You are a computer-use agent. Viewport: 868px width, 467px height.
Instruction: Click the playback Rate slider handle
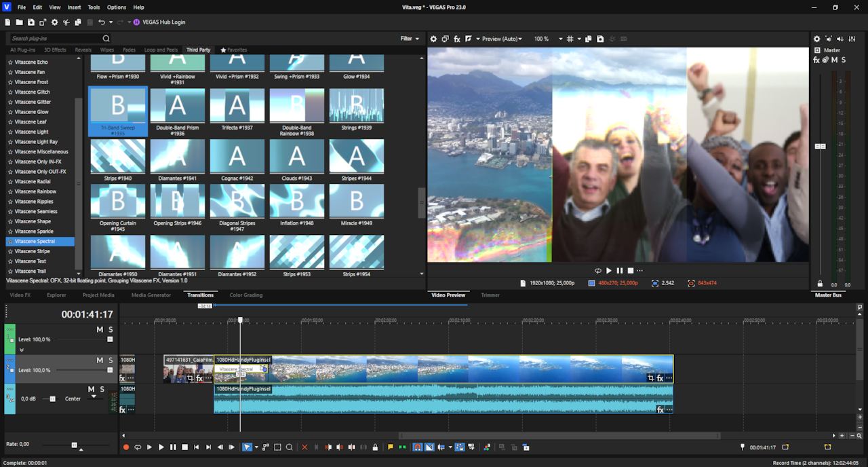click(75, 445)
